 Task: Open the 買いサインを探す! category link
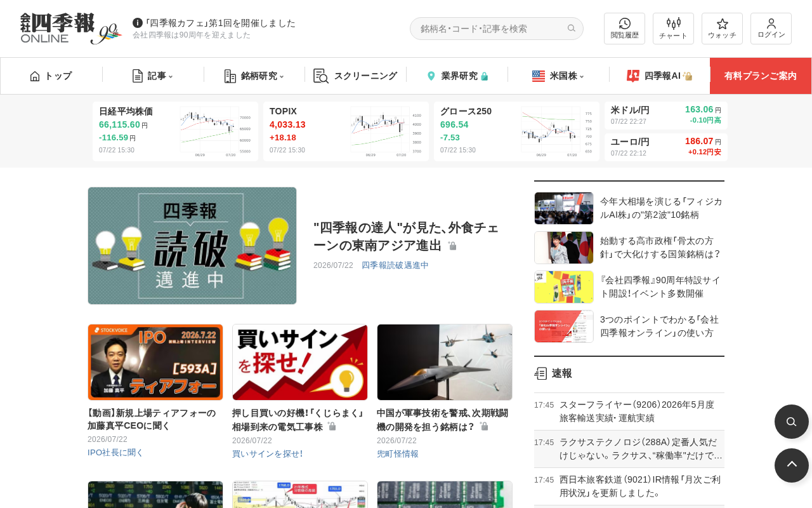coord(267,454)
